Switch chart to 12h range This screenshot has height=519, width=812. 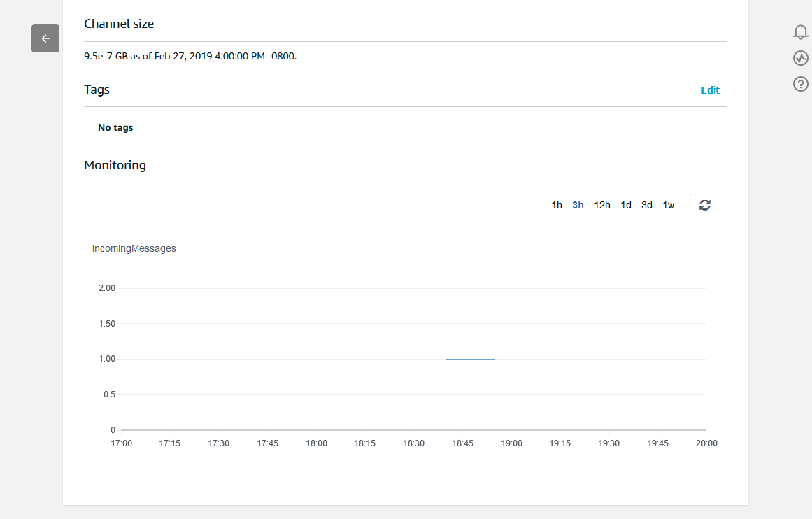(602, 205)
